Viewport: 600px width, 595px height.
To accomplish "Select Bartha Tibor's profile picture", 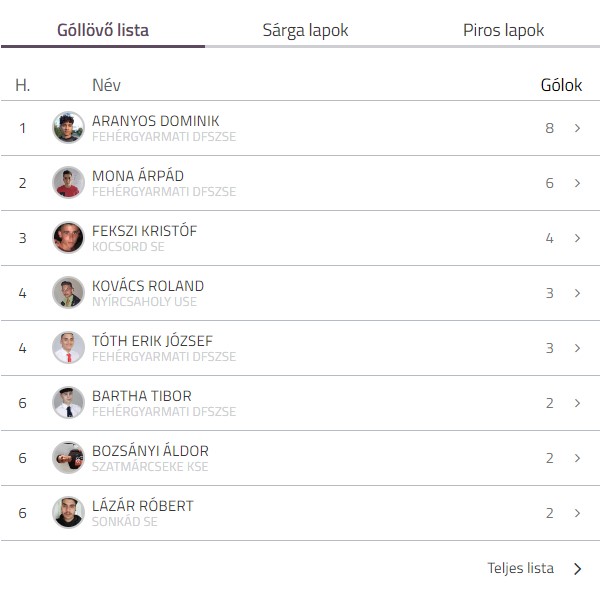I will [x=68, y=403].
